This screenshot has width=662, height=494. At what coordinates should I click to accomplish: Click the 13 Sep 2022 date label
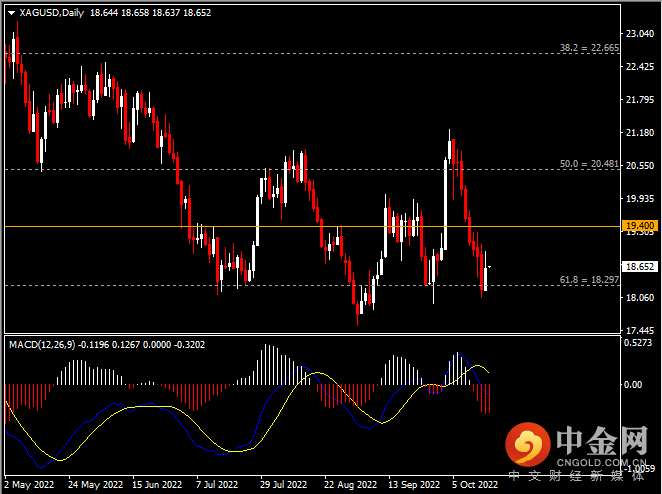pos(414,484)
